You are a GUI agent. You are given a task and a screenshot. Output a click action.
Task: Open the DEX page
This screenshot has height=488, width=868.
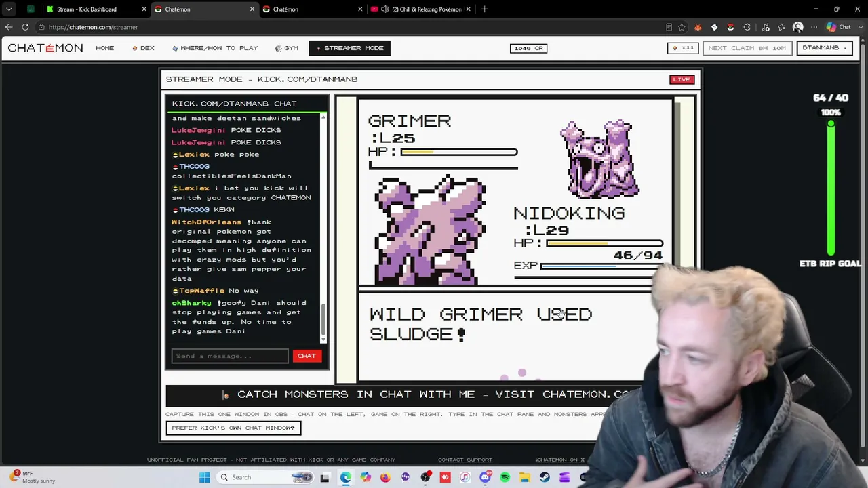coord(144,48)
